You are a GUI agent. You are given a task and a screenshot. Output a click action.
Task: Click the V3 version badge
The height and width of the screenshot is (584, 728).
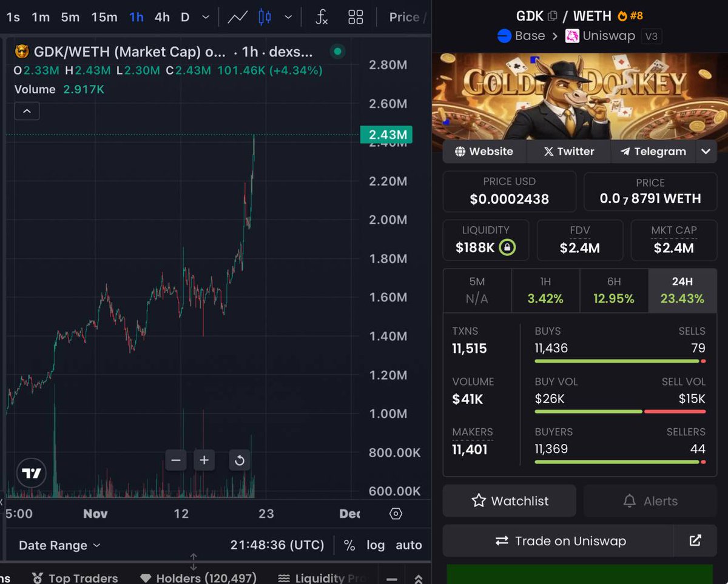pyautogui.click(x=650, y=36)
